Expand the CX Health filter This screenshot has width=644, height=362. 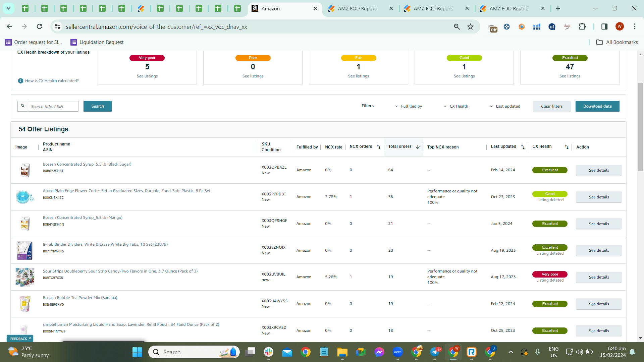[x=455, y=106]
